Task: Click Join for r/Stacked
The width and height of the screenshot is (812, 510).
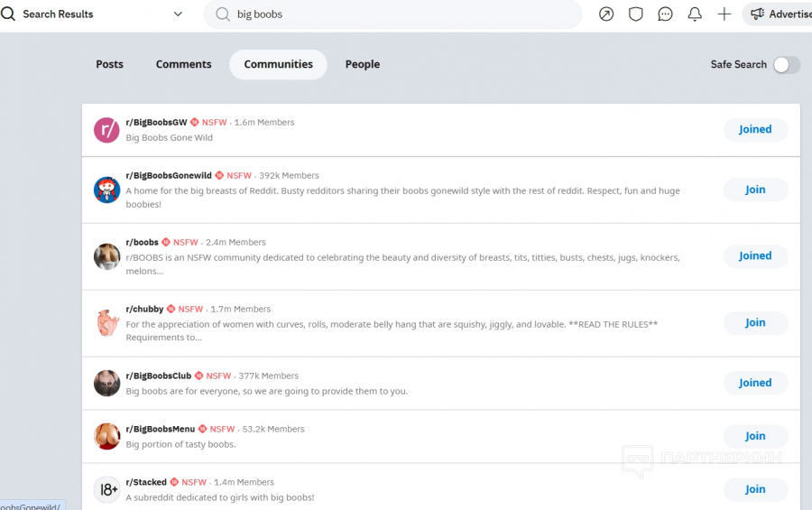Action: tap(755, 489)
